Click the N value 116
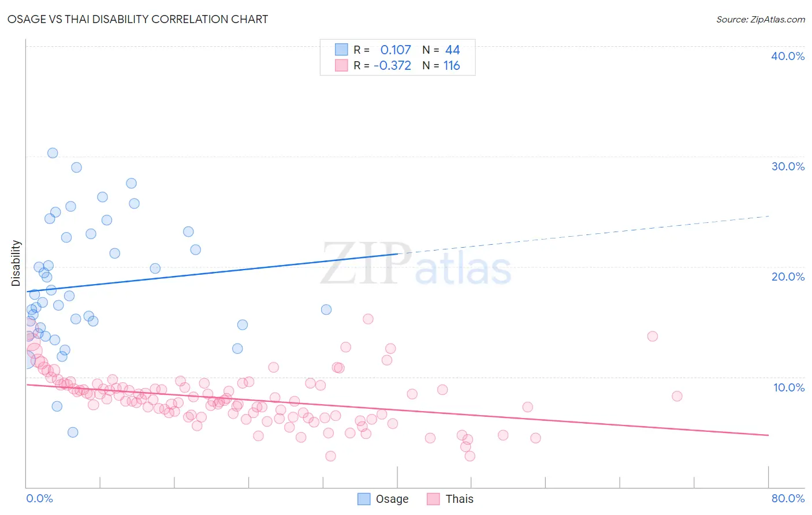The width and height of the screenshot is (812, 515). click(x=452, y=65)
